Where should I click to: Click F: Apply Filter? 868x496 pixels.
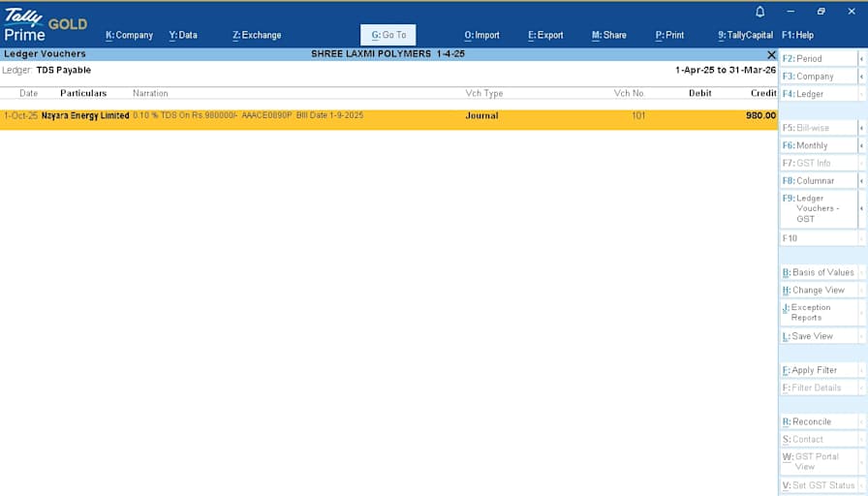[819, 370]
